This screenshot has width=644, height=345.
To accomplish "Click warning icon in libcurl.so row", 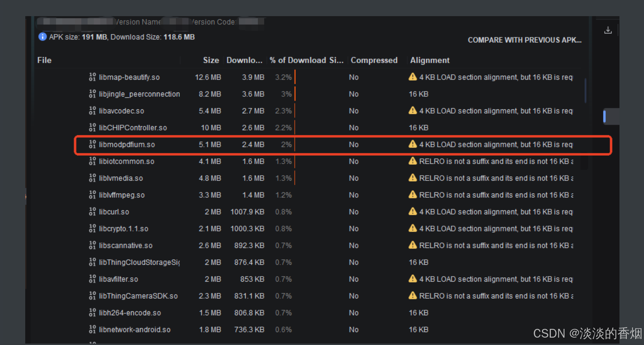I will click(x=413, y=211).
